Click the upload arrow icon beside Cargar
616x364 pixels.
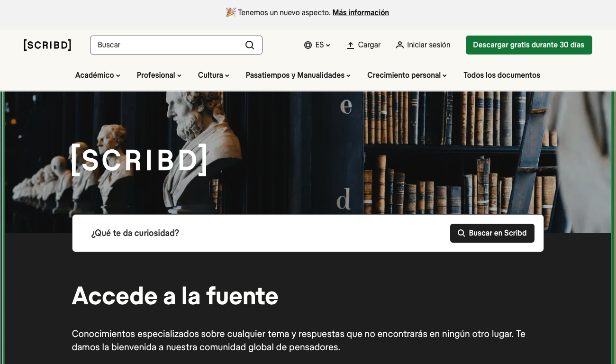[351, 45]
